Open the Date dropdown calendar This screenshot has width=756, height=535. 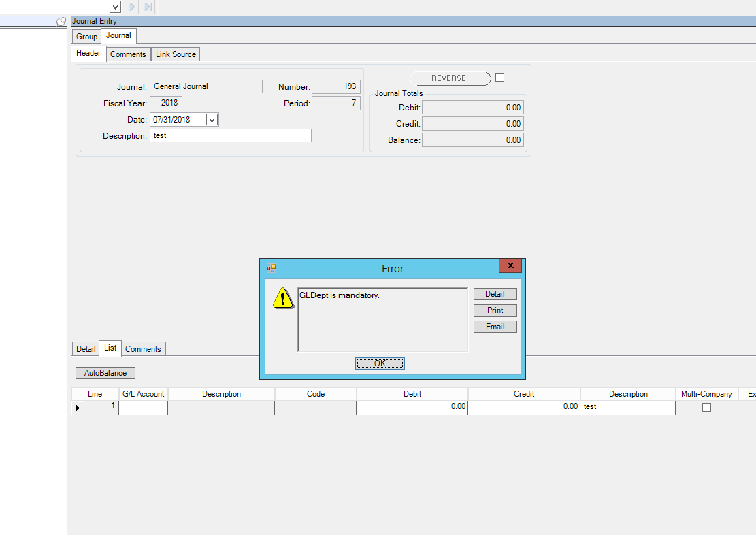212,120
